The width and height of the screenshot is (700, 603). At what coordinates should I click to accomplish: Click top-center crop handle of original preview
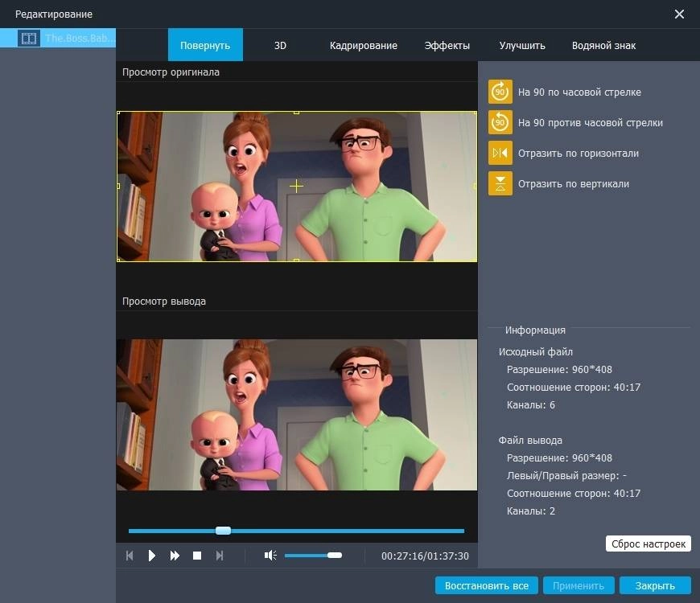pyautogui.click(x=296, y=113)
